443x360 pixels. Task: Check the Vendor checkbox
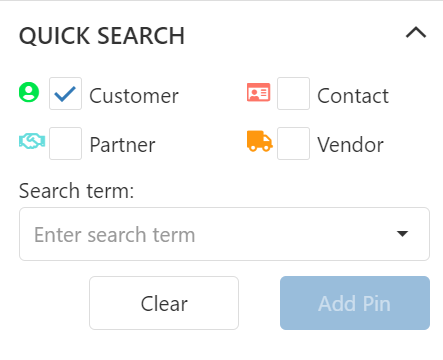pyautogui.click(x=293, y=143)
